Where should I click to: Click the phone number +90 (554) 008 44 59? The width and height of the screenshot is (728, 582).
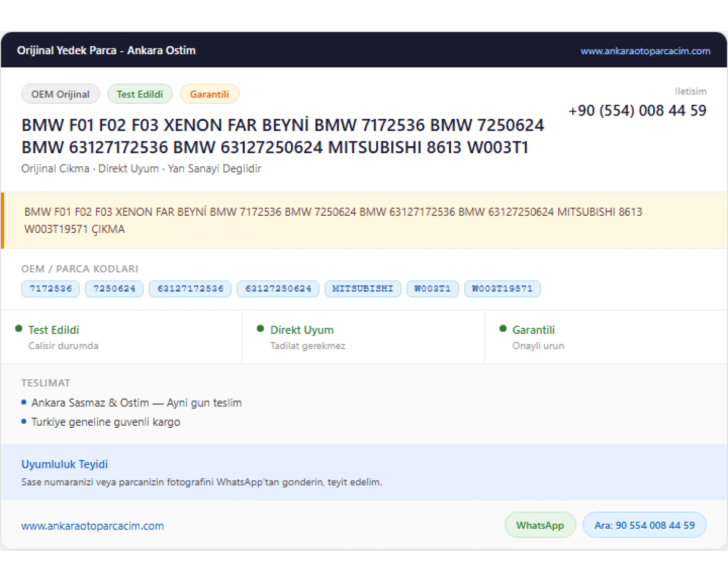click(x=637, y=111)
